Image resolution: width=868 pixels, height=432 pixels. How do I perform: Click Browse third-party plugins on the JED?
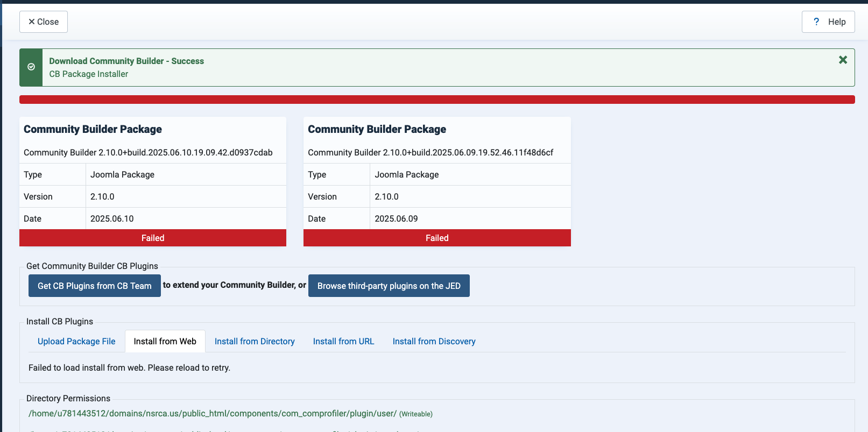pos(389,286)
